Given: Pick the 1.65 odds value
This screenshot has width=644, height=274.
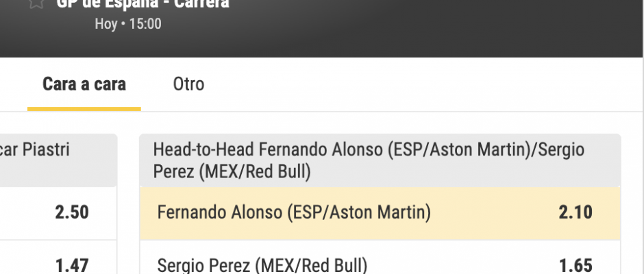Looking at the screenshot, I should pyautogui.click(x=575, y=265).
